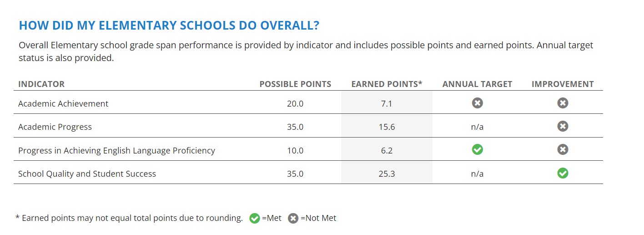Click Academic Achievement improvement not-met icon

pos(563,103)
